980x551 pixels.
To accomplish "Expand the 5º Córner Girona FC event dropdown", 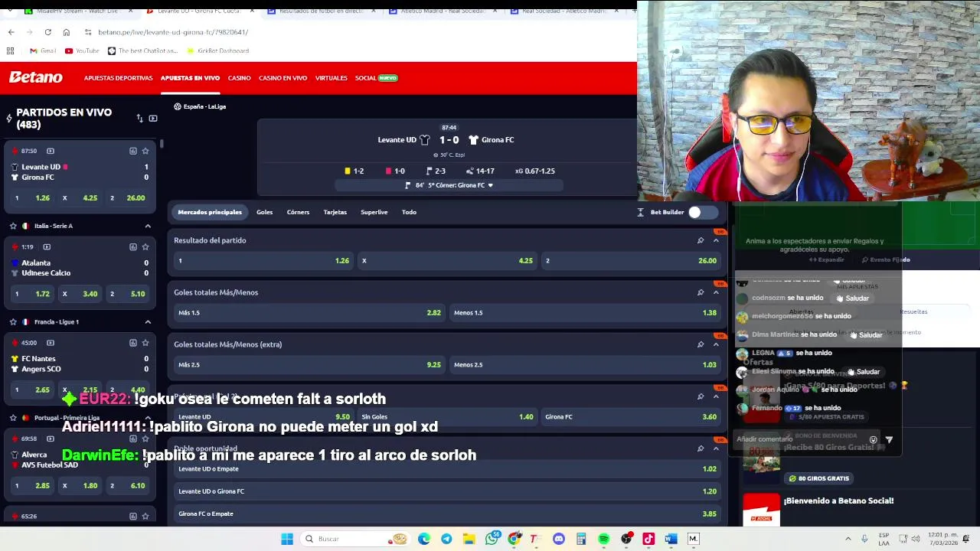I will (x=490, y=185).
